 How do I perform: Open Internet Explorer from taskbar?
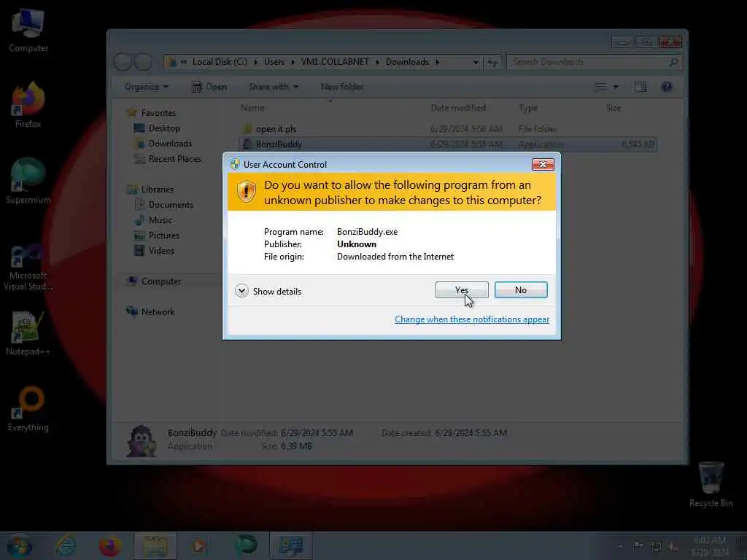point(66,545)
